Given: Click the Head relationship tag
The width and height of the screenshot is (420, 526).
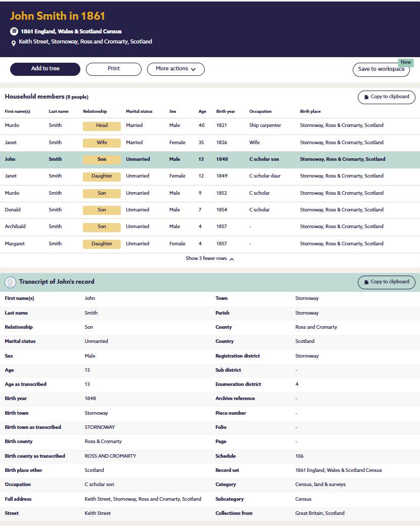Looking at the screenshot, I should [102, 126].
